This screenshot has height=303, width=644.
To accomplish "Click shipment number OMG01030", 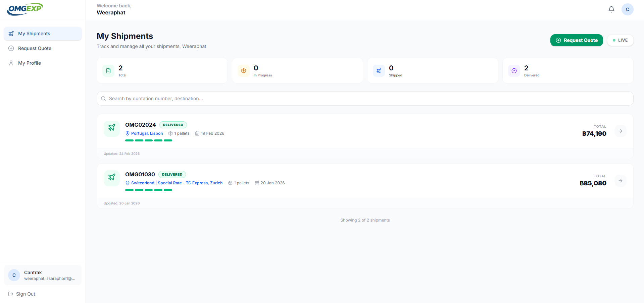I will [x=140, y=174].
